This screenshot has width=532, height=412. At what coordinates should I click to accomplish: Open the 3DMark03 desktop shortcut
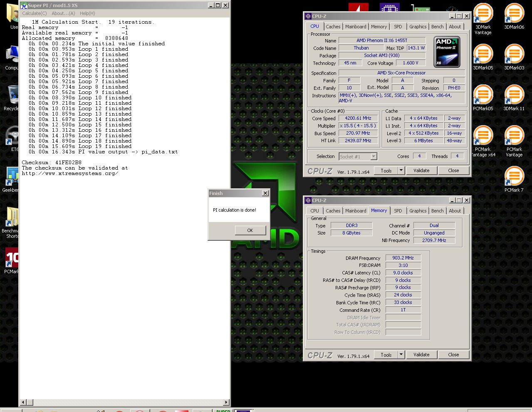tap(514, 57)
